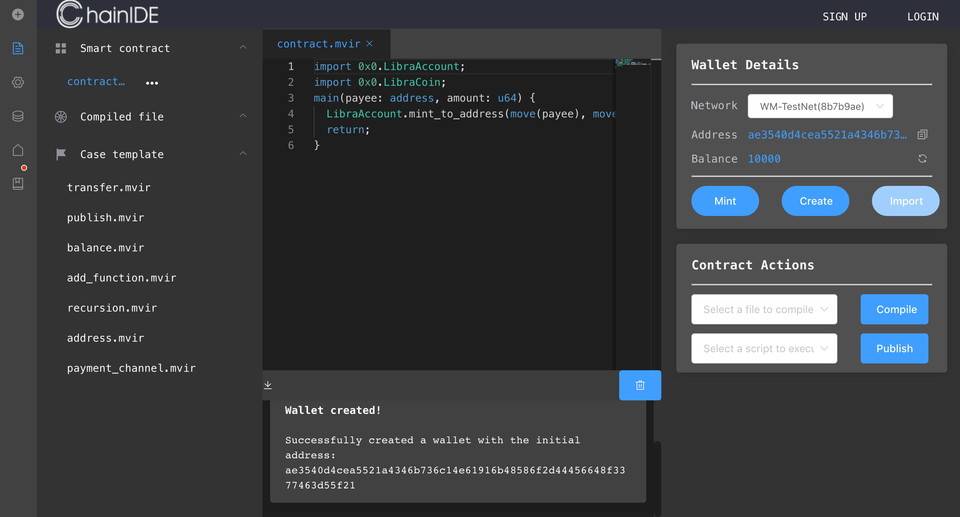Click the Compile button

pos(894,309)
